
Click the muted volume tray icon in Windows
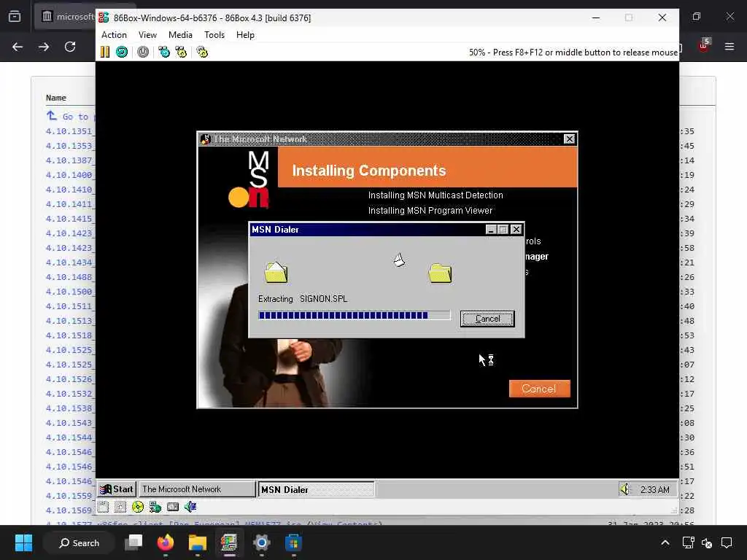pyautogui.click(x=707, y=542)
